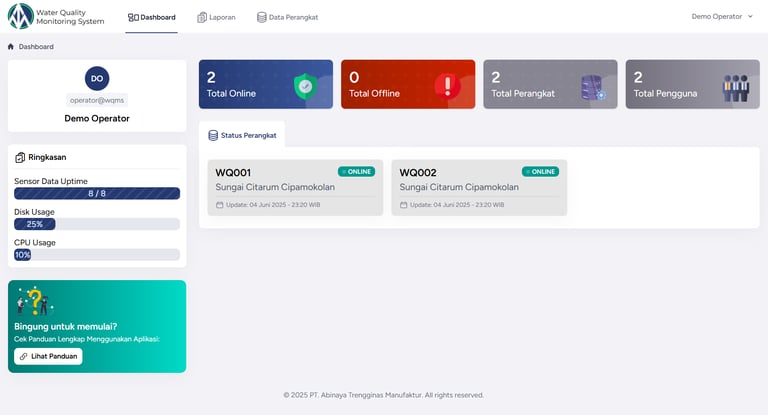The height and width of the screenshot is (415, 768).
Task: Open the Total Pengguna card
Action: [x=693, y=84]
